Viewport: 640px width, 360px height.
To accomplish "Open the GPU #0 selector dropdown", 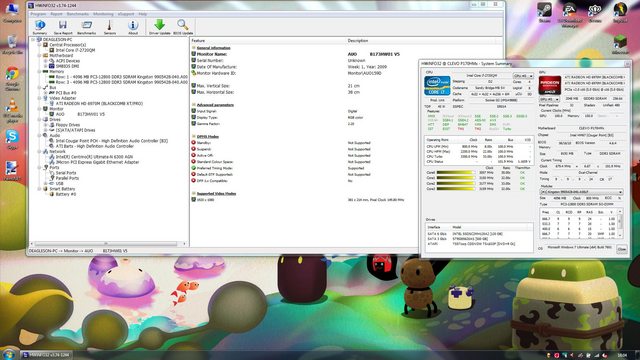I will tap(549, 99).
